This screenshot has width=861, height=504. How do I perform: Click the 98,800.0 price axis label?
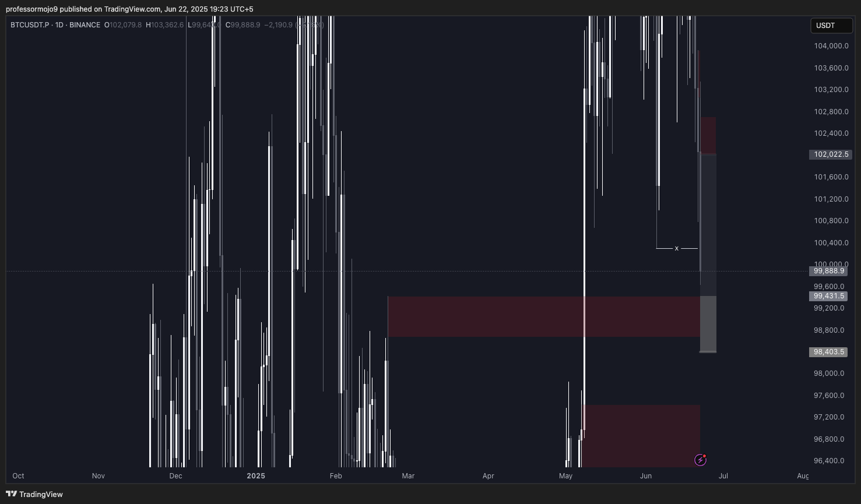[x=829, y=330]
